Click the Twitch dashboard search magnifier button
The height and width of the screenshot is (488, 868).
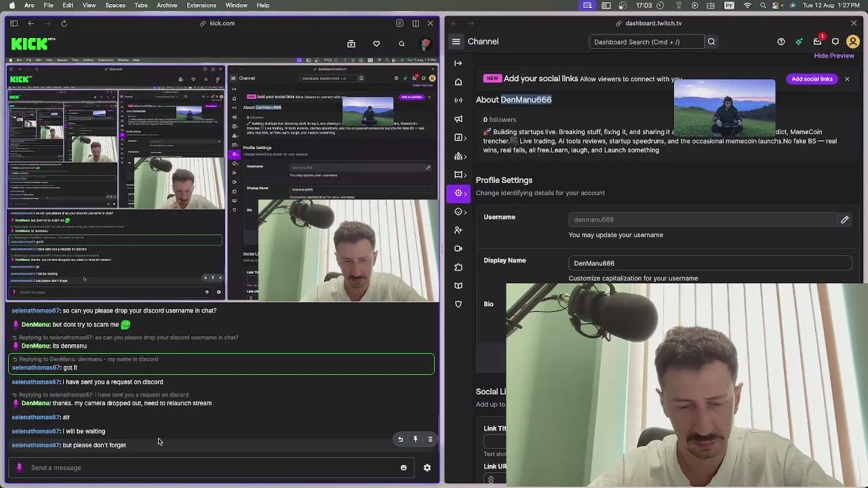tap(711, 42)
